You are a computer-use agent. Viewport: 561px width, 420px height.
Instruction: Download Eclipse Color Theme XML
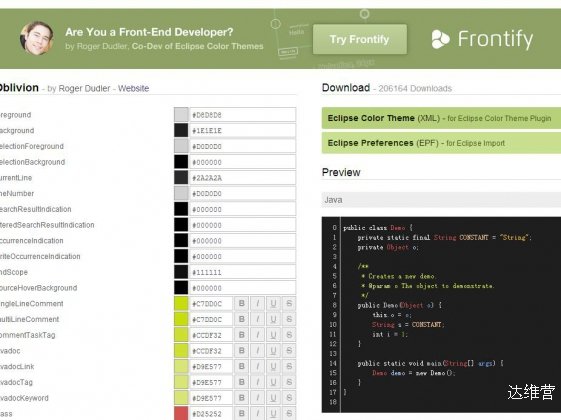coord(441,118)
